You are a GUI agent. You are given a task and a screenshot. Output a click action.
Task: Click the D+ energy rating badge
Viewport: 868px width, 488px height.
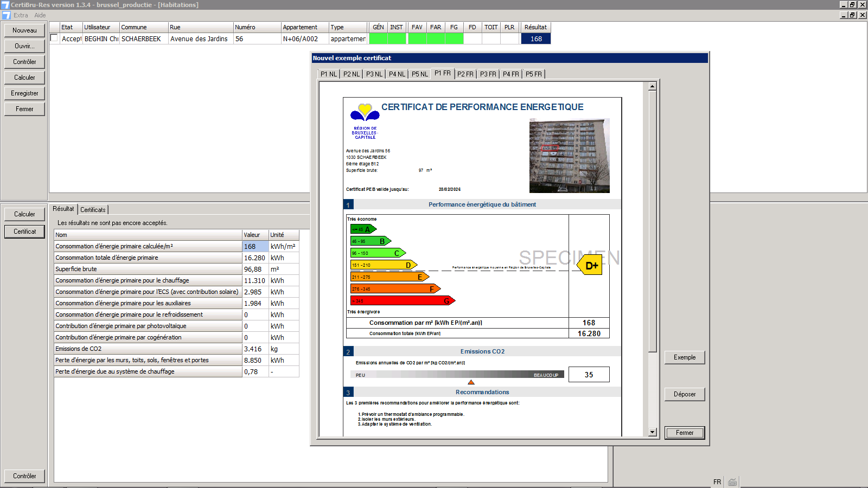click(x=590, y=266)
